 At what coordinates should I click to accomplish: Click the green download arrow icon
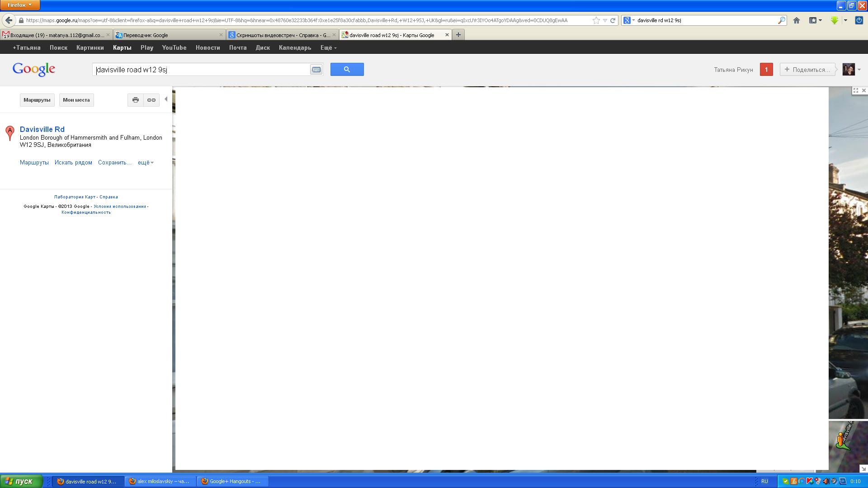835,20
